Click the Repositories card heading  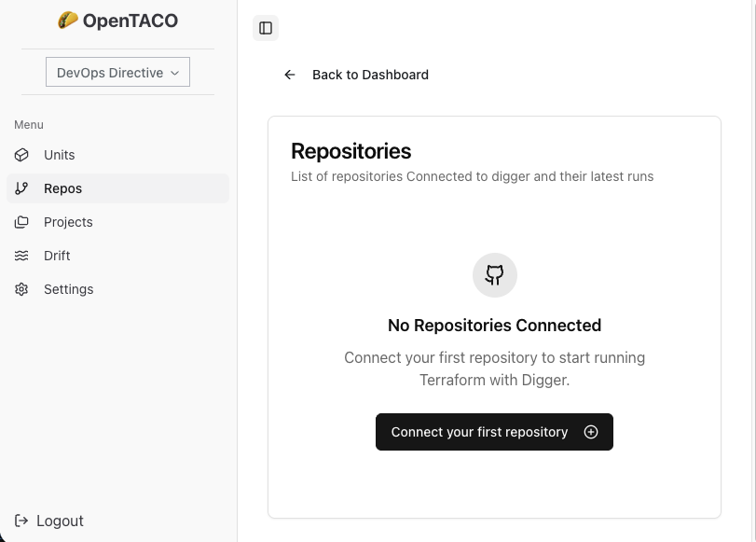[351, 150]
